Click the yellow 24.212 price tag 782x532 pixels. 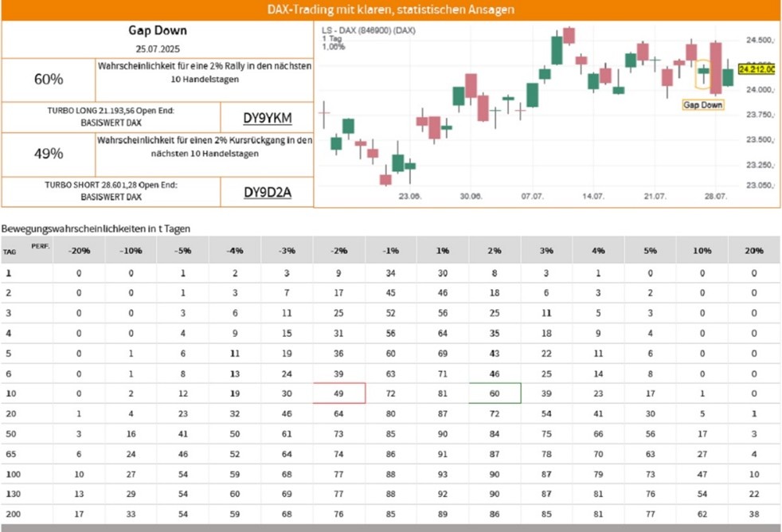pos(757,69)
